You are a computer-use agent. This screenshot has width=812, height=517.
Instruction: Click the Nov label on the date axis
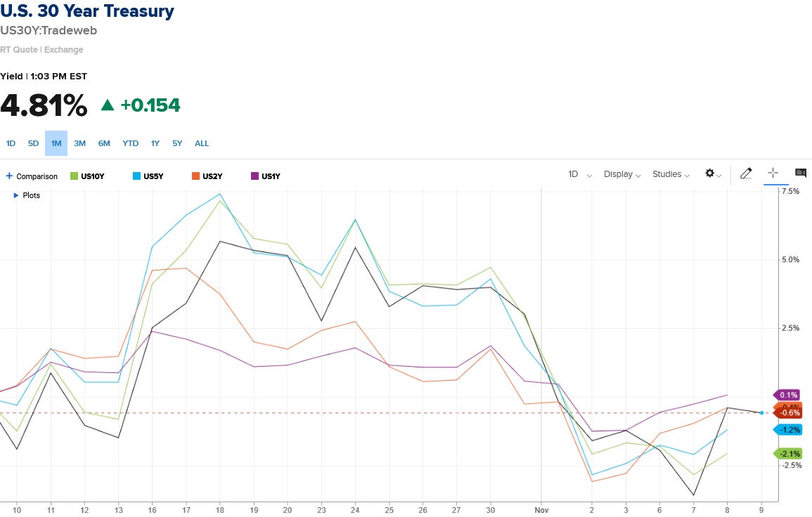(541, 510)
